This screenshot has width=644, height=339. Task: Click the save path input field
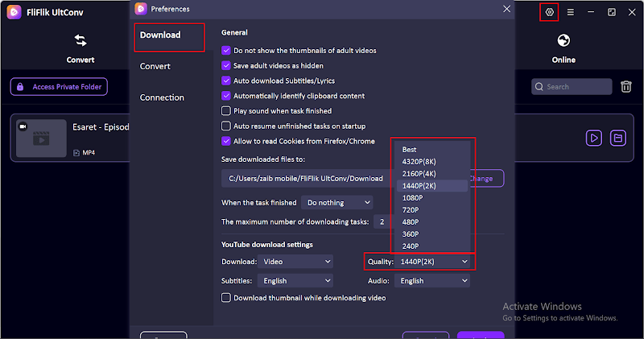[308, 178]
